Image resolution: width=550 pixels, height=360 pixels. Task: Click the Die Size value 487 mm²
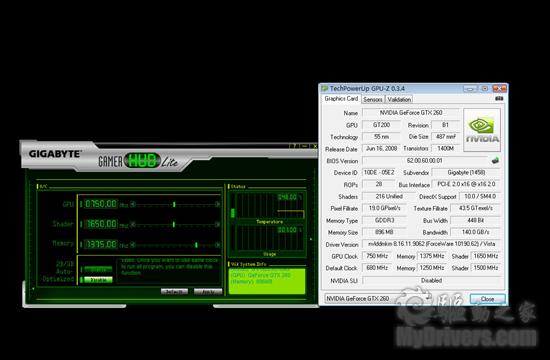(445, 137)
